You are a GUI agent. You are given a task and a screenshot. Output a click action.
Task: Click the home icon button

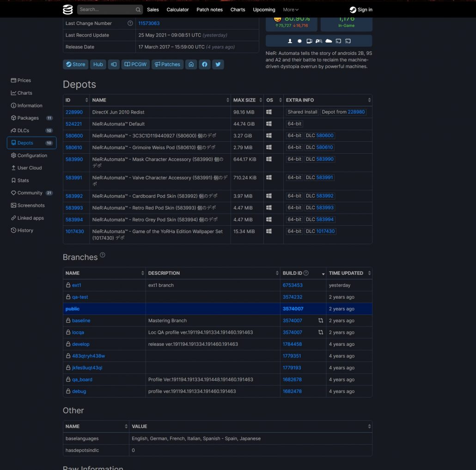[x=191, y=65]
